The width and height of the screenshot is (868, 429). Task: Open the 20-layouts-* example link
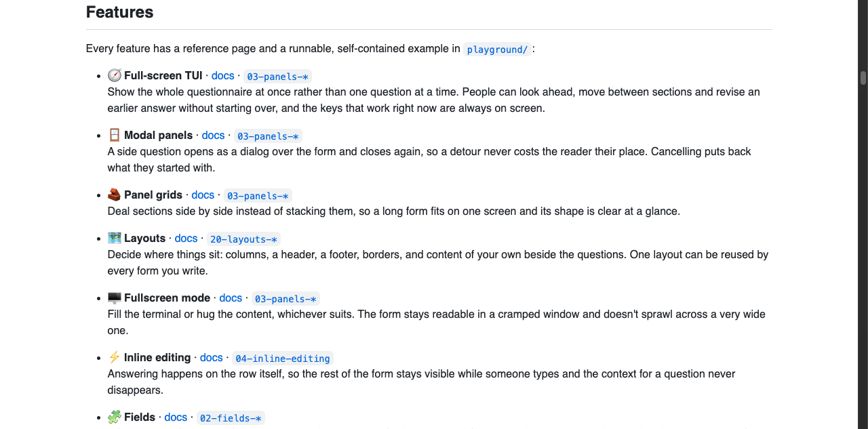click(x=243, y=239)
